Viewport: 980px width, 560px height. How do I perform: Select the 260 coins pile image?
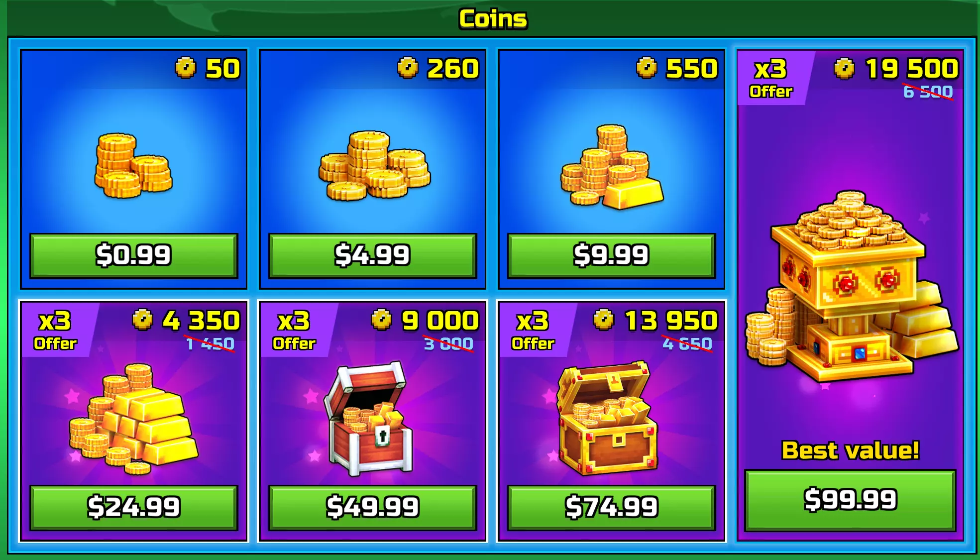pyautogui.click(x=374, y=165)
